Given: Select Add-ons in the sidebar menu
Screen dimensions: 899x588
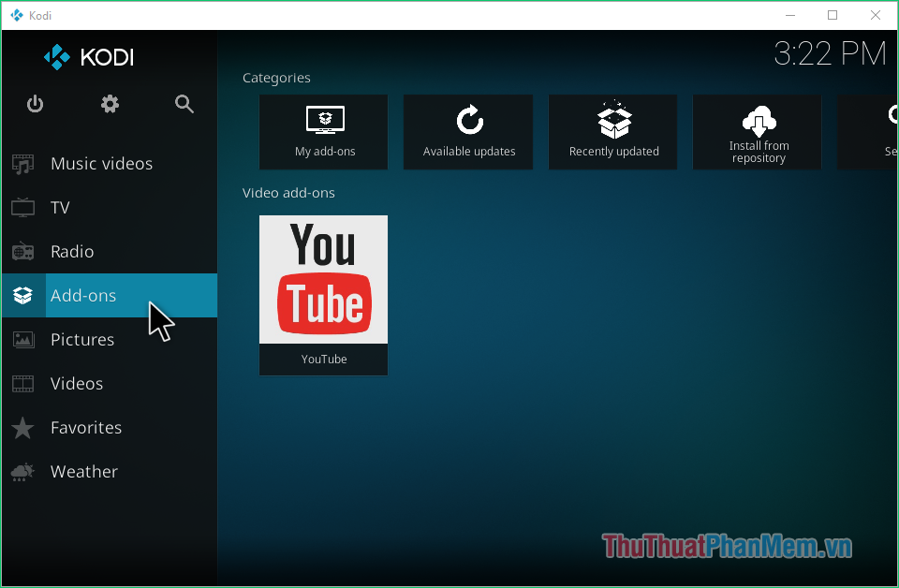Looking at the screenshot, I should (x=82, y=295).
